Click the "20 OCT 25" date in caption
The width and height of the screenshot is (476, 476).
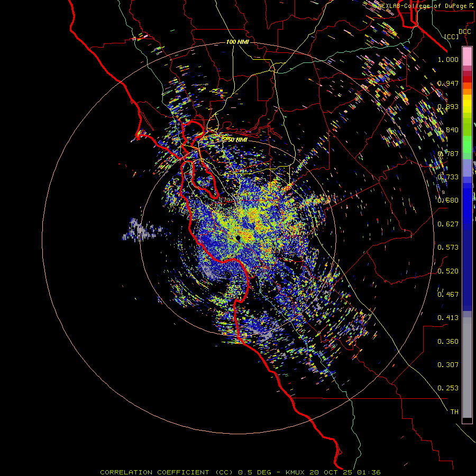click(x=331, y=472)
